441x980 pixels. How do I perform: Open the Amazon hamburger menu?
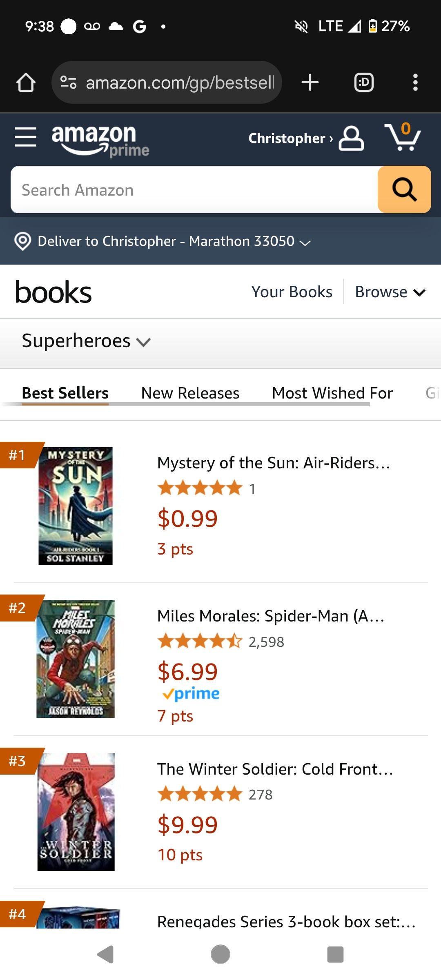click(x=26, y=137)
